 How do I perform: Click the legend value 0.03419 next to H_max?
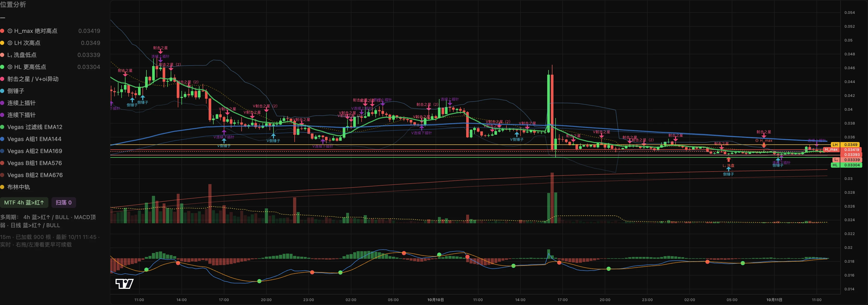[89, 31]
